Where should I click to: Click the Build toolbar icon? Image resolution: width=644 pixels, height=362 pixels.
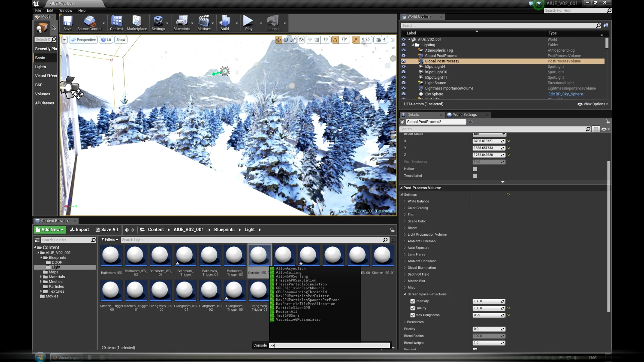[224, 22]
